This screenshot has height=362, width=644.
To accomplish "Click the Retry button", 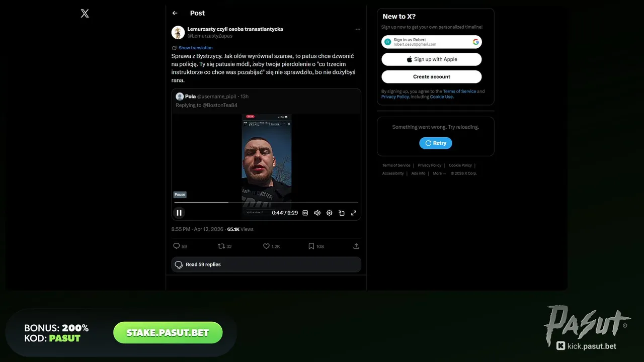I will coord(436,143).
